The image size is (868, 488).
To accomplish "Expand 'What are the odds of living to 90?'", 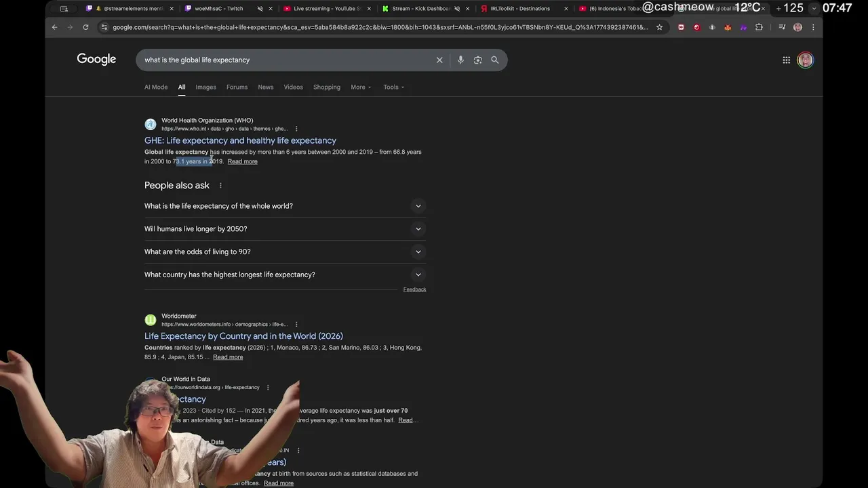I will click(x=285, y=251).
